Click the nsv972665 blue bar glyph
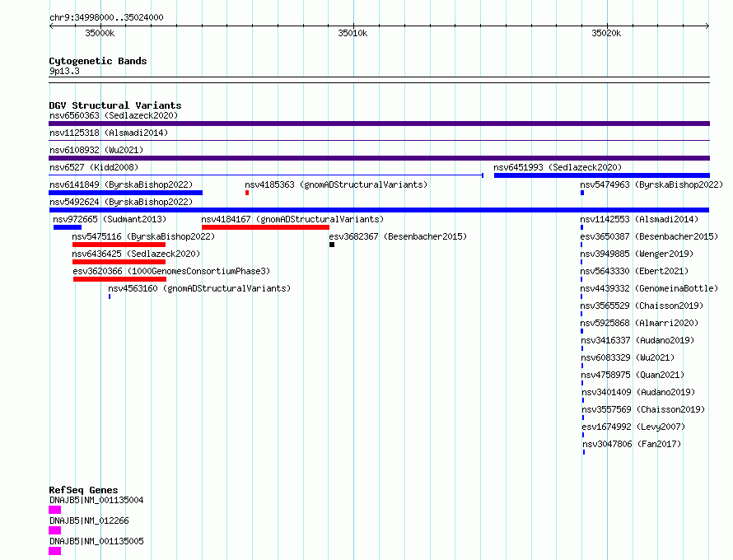Viewport: 733px width, 560px height. pos(68,227)
